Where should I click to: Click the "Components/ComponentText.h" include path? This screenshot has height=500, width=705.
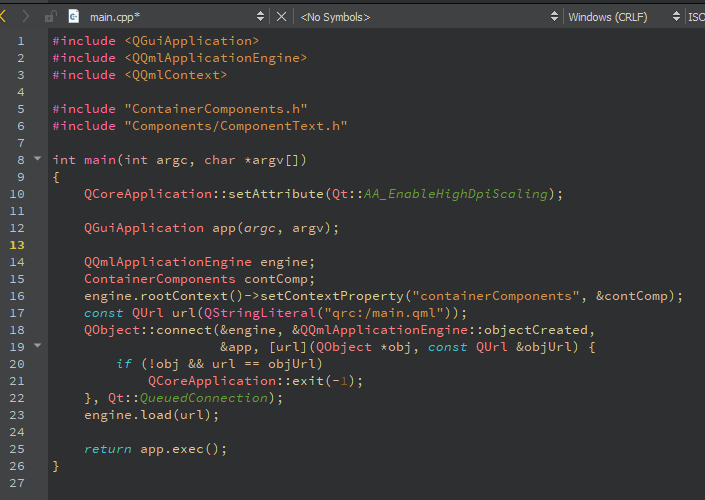(x=235, y=125)
